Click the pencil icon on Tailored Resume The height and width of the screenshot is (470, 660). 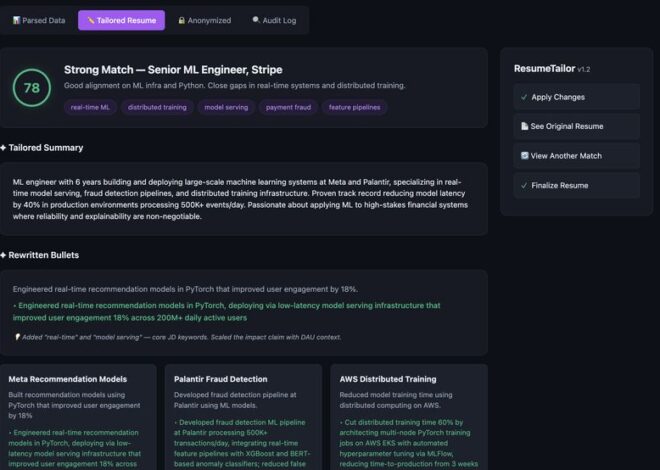point(90,20)
